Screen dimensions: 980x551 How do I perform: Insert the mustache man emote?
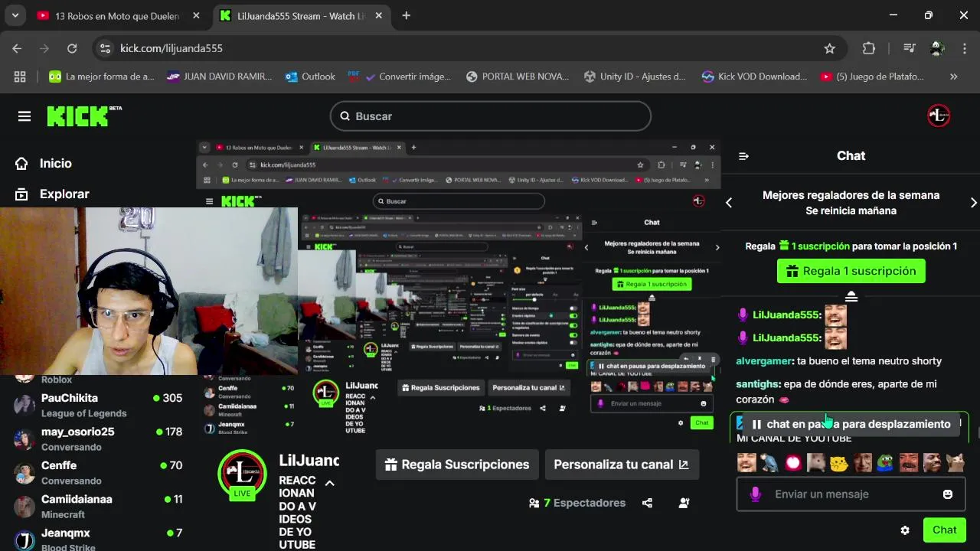point(909,462)
